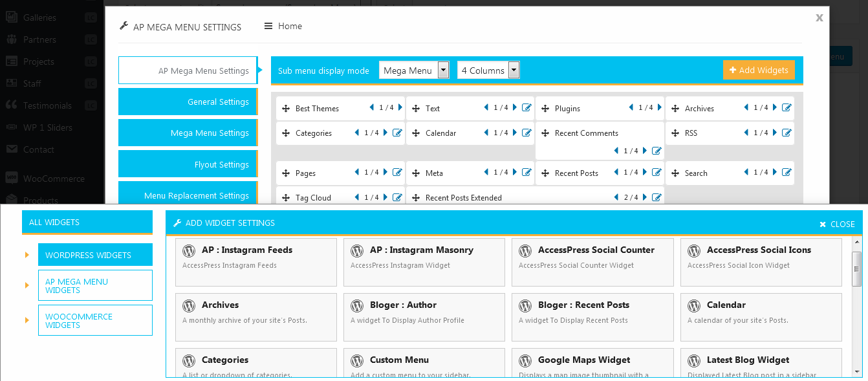Open the Mega Menu display mode dropdown
This screenshot has width=868, height=381.
(414, 70)
